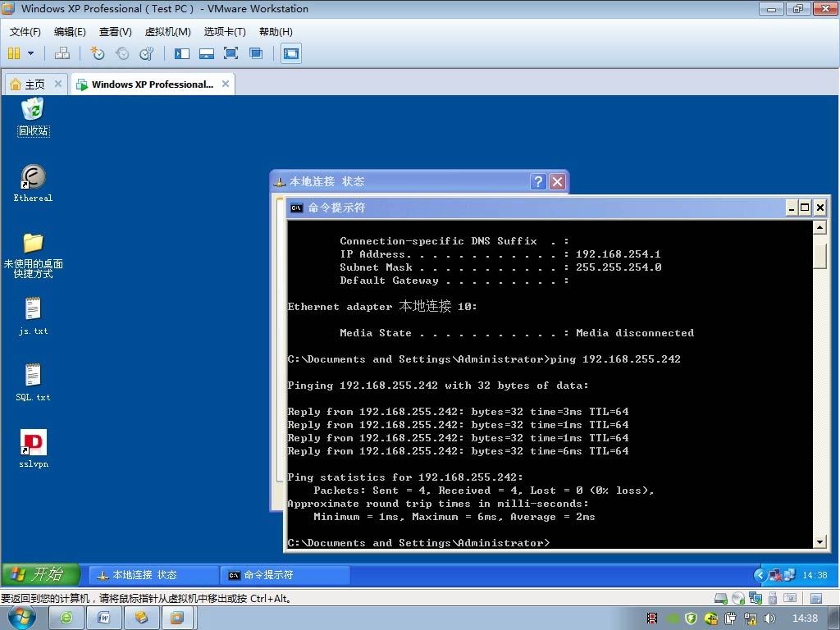840x630 pixels.
Task: Send Ctrl+Alt+Del to the virtual machine
Action: coord(62,53)
